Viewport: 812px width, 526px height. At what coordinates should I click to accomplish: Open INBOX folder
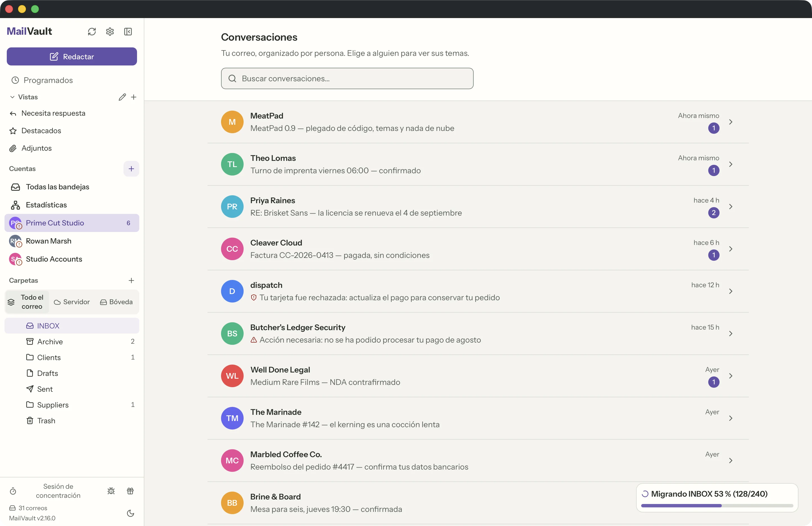coord(72,326)
